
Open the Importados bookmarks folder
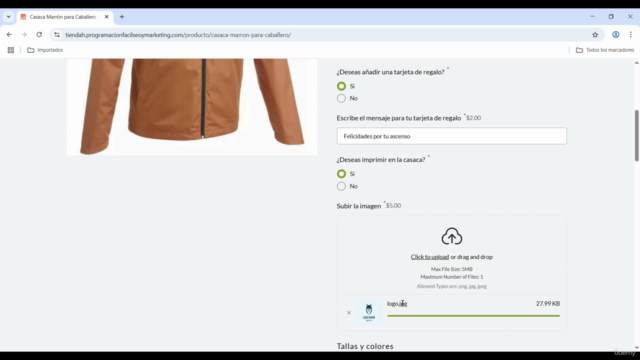point(45,50)
